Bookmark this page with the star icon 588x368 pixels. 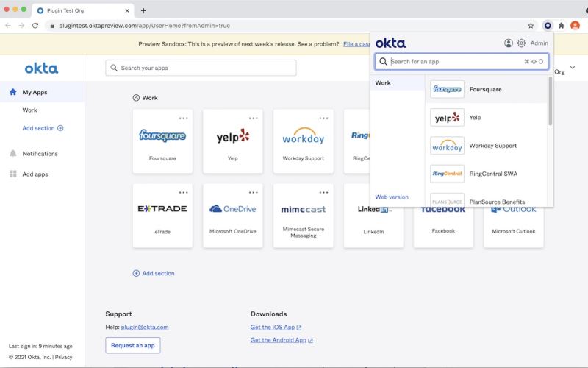tap(531, 26)
